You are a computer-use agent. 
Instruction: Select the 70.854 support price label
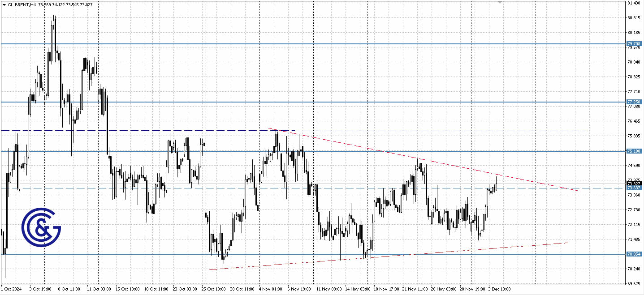tap(634, 254)
